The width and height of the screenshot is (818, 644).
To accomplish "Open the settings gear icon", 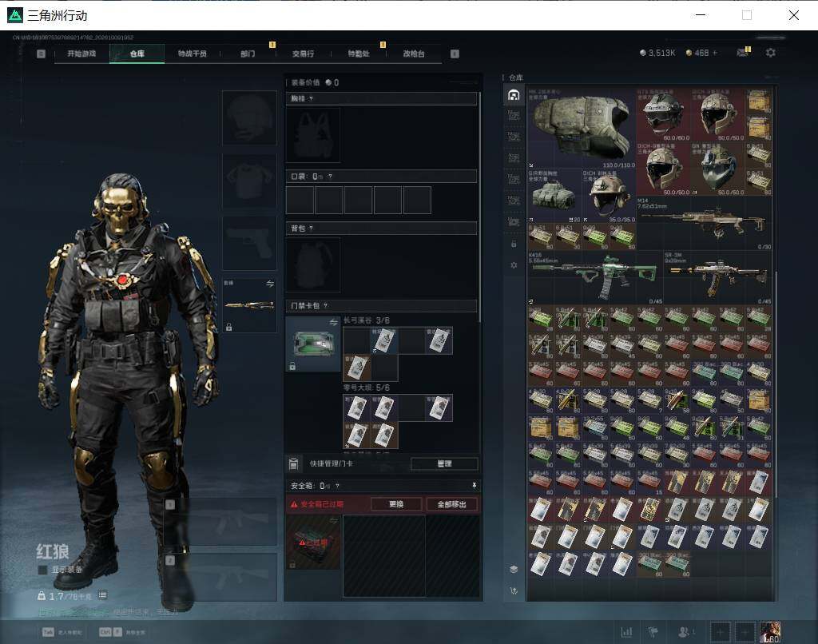I will 771,53.
